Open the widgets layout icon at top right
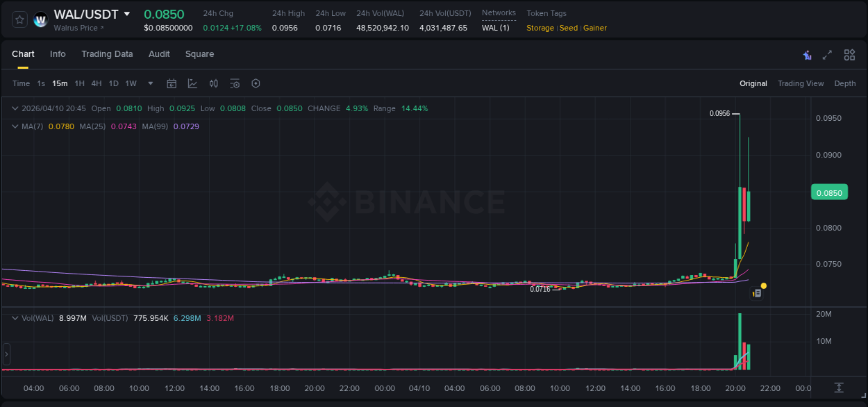This screenshot has height=407, width=868. (x=849, y=54)
